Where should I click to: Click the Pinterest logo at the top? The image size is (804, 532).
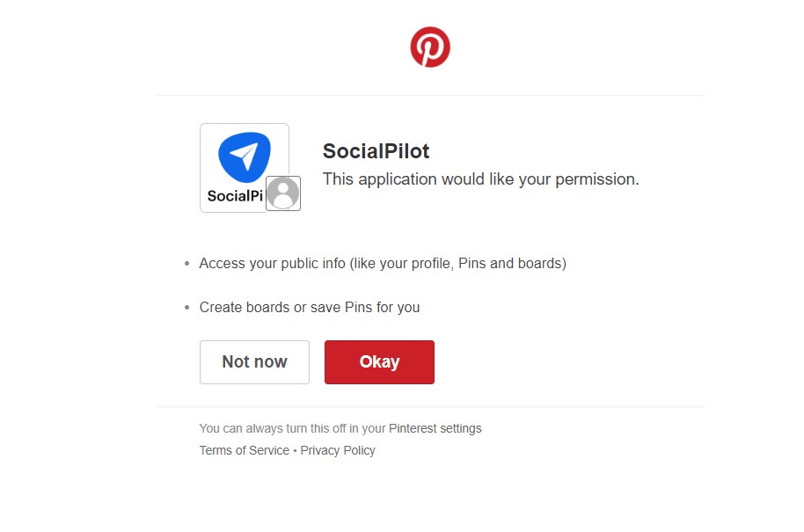(x=429, y=47)
